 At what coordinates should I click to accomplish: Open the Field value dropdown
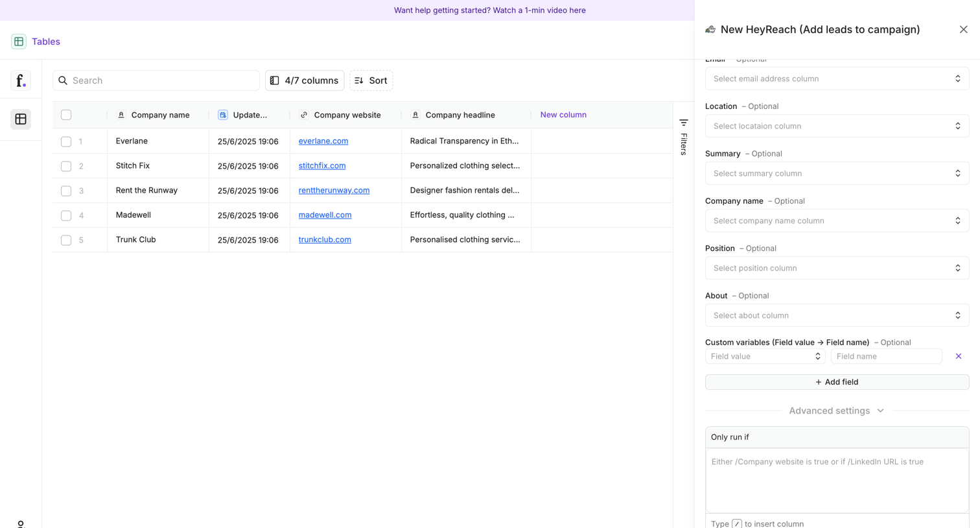coord(765,356)
